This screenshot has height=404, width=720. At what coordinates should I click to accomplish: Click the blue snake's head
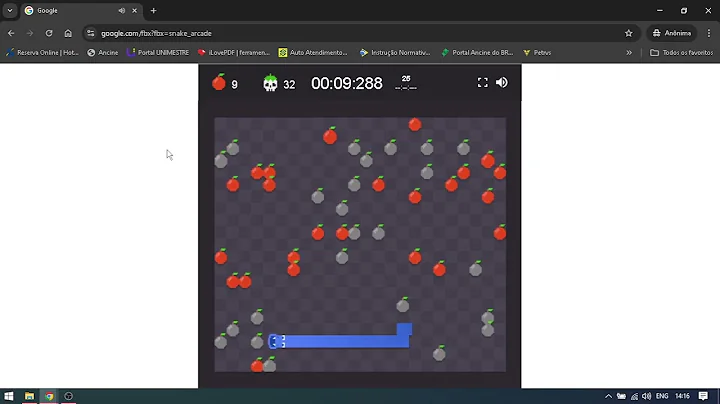click(277, 341)
